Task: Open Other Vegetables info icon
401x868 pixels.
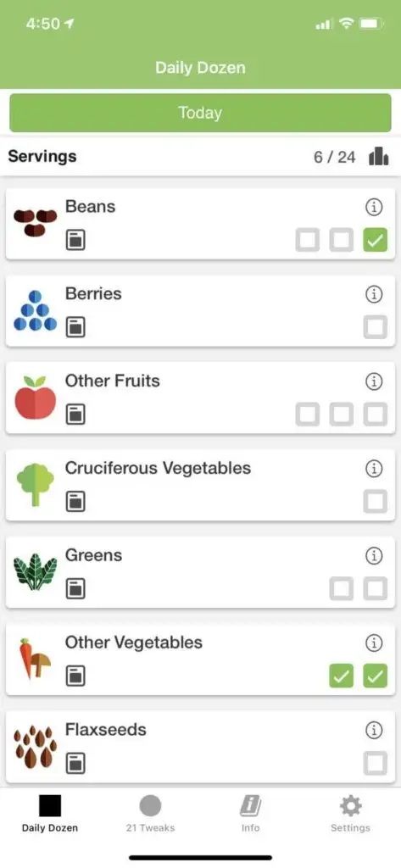Action: [x=375, y=643]
